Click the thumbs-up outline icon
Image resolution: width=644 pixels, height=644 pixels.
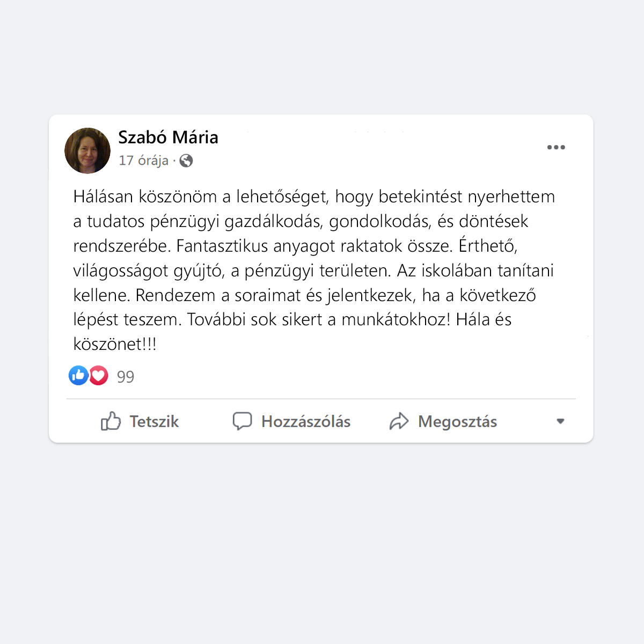pyautogui.click(x=111, y=421)
